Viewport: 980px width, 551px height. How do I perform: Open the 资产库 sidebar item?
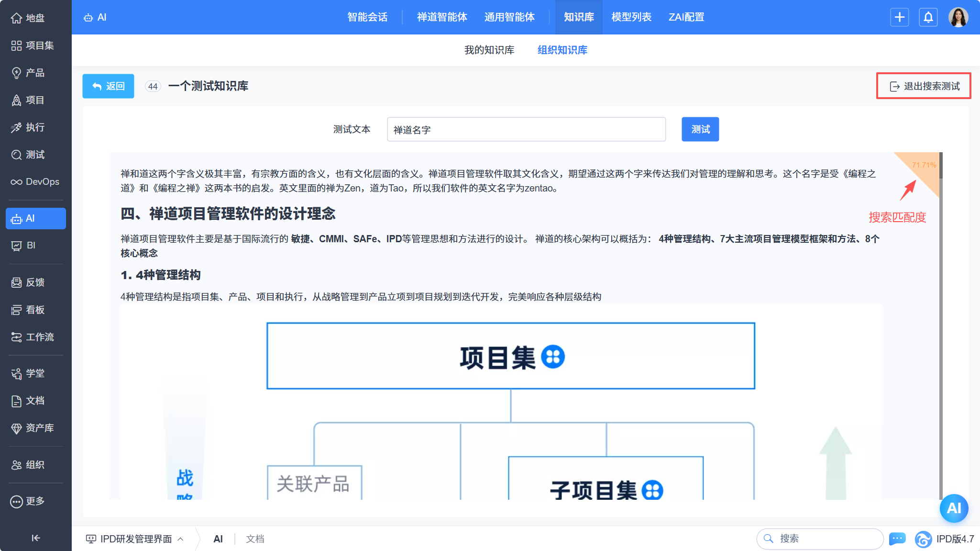coord(35,428)
